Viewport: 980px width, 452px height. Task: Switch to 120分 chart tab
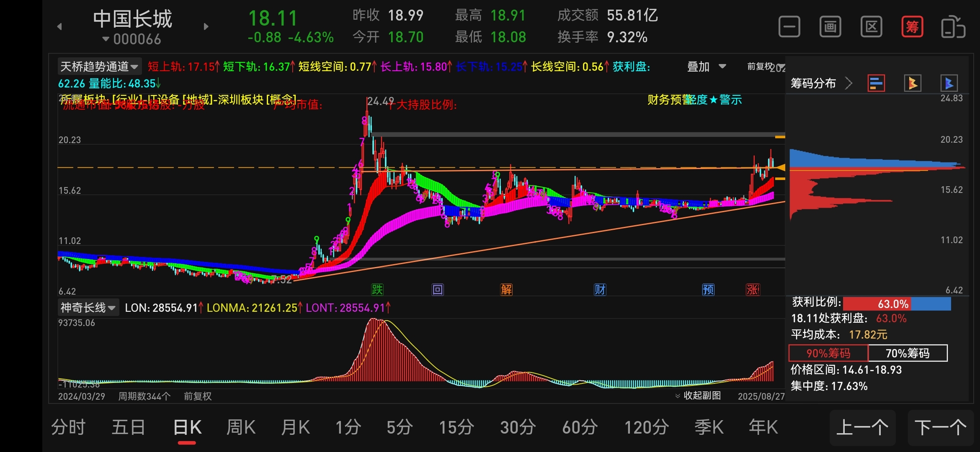pyautogui.click(x=646, y=428)
